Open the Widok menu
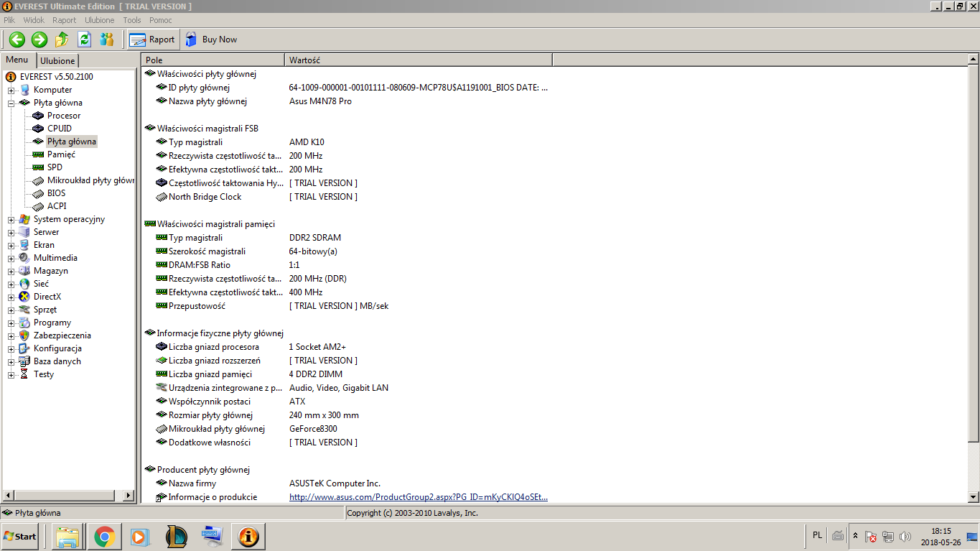Image resolution: width=980 pixels, height=551 pixels. point(34,20)
